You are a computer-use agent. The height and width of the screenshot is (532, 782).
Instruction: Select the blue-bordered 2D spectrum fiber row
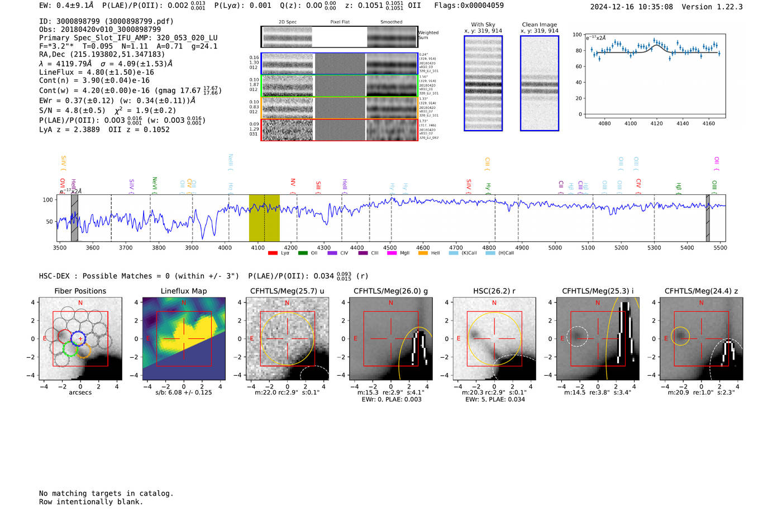340,64
